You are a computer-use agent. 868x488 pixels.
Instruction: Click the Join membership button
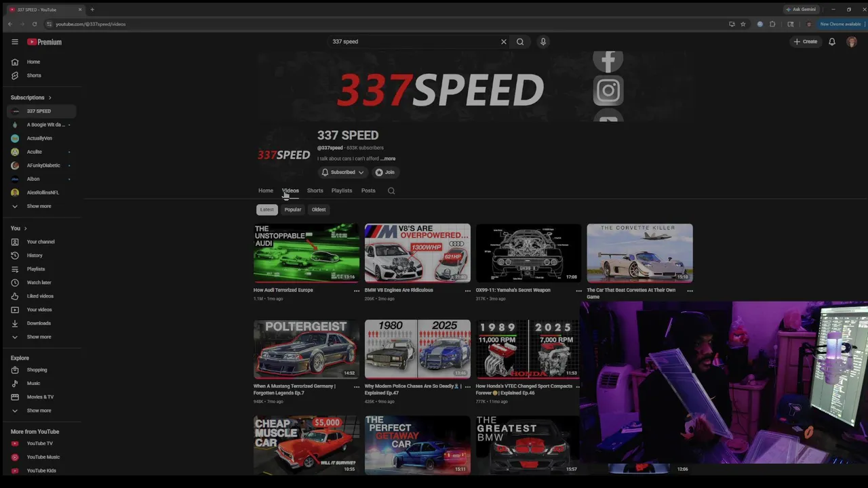pyautogui.click(x=385, y=172)
